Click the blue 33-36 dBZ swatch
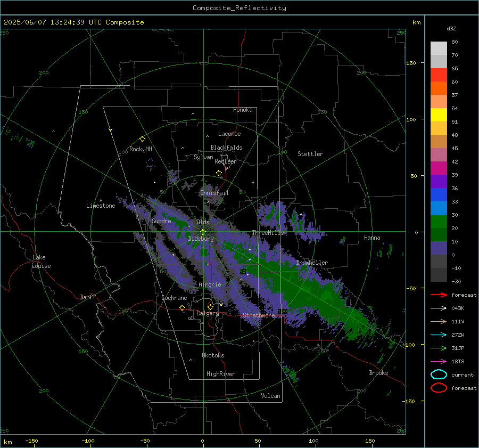479x448 pixels. pyautogui.click(x=439, y=195)
